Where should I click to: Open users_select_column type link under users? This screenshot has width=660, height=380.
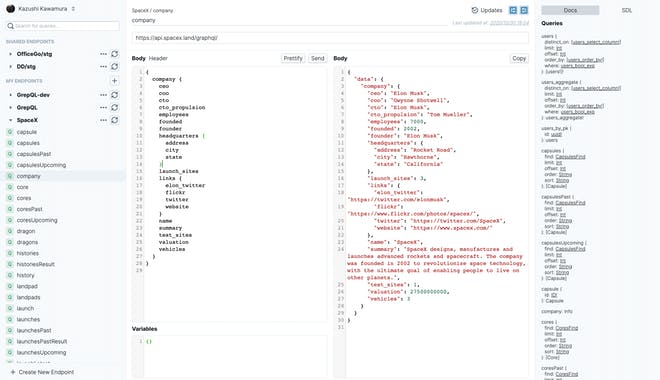[x=596, y=42]
